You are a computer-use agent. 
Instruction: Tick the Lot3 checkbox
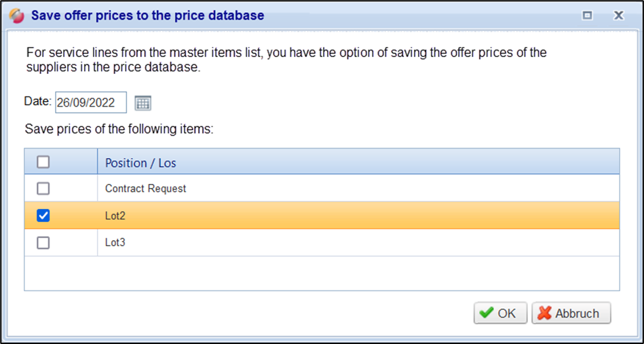tap(43, 242)
